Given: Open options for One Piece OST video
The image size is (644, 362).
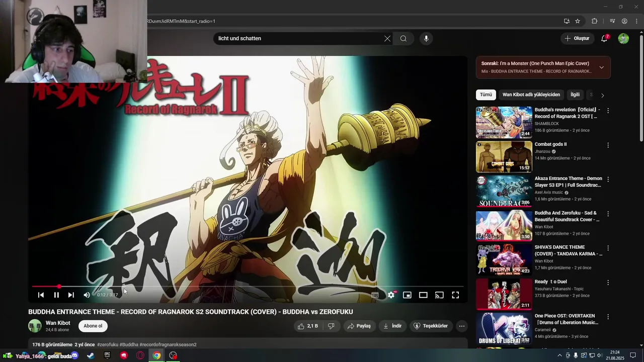Looking at the screenshot, I should (x=608, y=317).
